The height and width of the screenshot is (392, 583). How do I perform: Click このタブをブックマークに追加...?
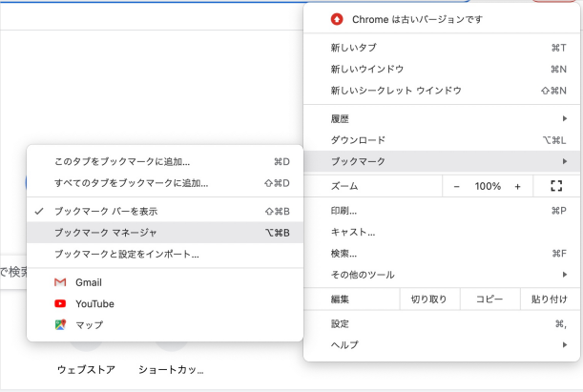pyautogui.click(x=165, y=161)
